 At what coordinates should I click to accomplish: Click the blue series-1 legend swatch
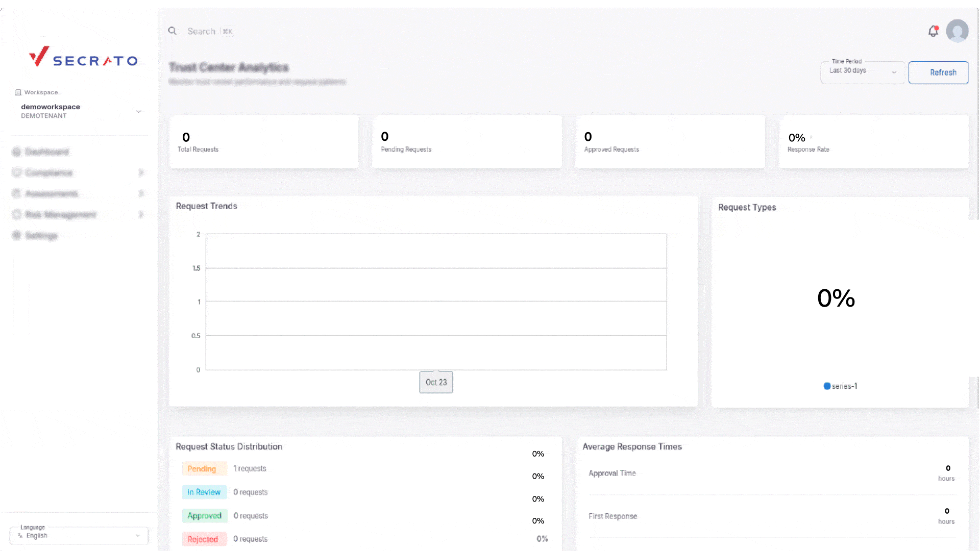pos(827,386)
